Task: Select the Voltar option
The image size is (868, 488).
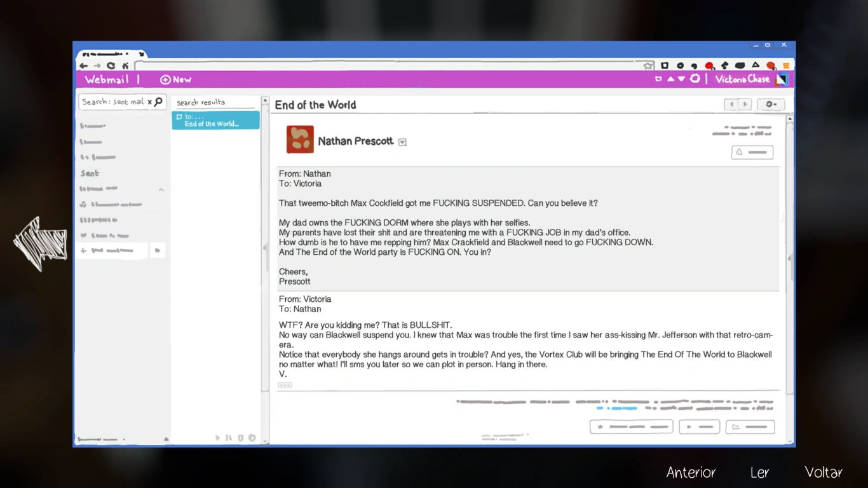Action: [x=824, y=472]
